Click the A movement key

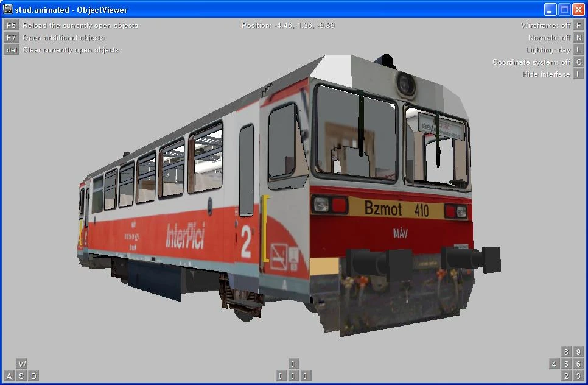pos(9,376)
